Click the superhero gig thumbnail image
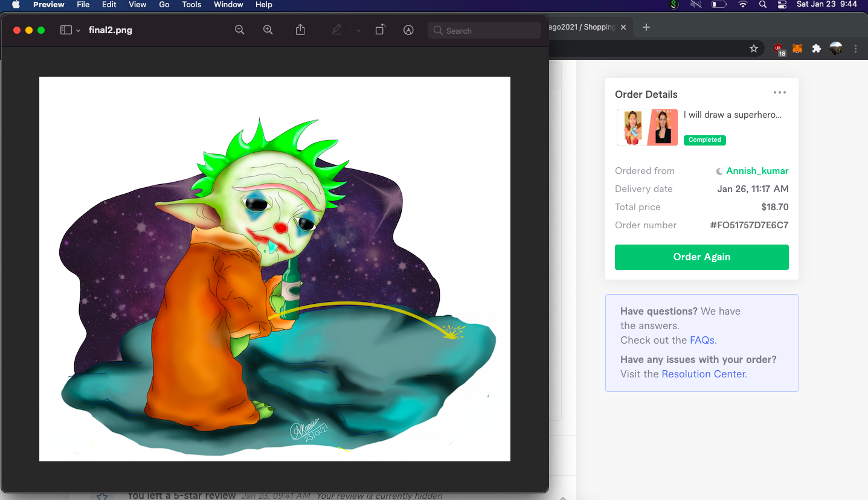Image resolution: width=868 pixels, height=500 pixels. pyautogui.click(x=648, y=127)
